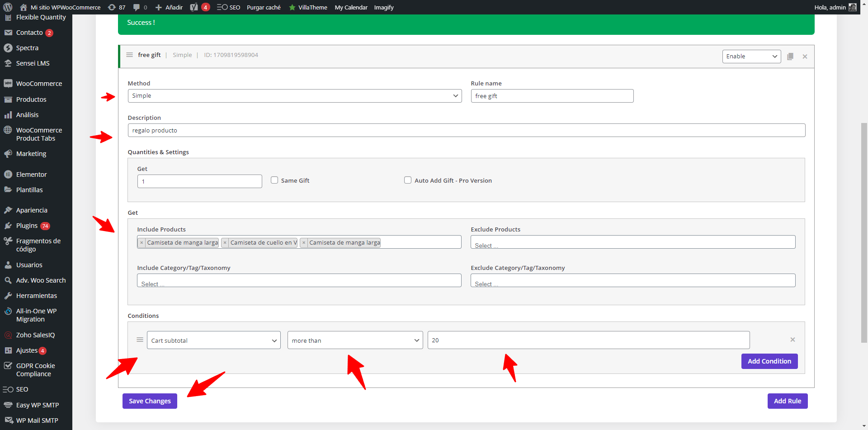
Task: Click the Cart subtotal condition drag handle
Action: [140, 340]
